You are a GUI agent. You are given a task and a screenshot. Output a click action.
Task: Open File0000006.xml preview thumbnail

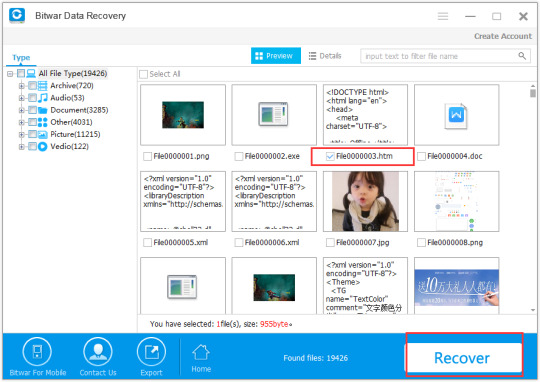274,201
